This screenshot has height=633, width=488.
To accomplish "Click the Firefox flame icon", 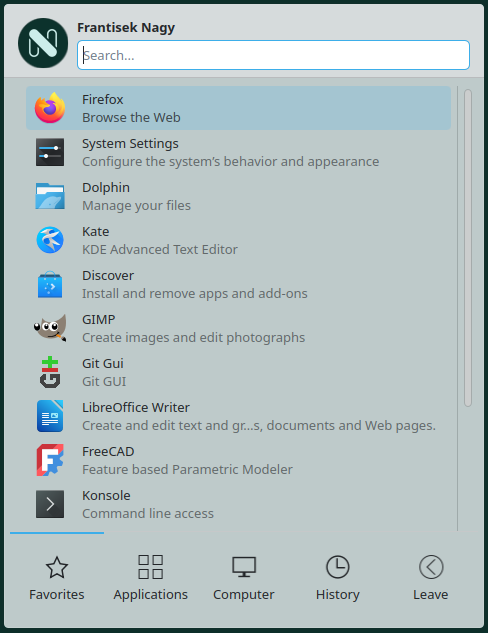I will (x=50, y=108).
